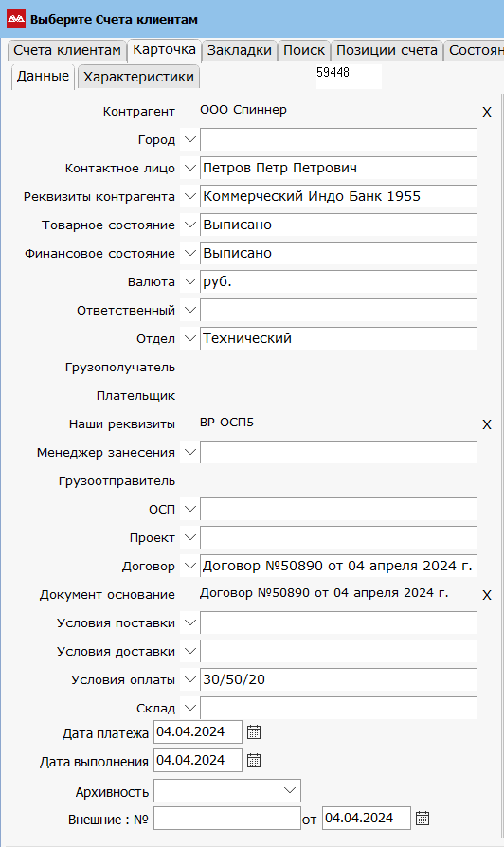
Task: Click the Внешние № input field
Action: tap(227, 819)
